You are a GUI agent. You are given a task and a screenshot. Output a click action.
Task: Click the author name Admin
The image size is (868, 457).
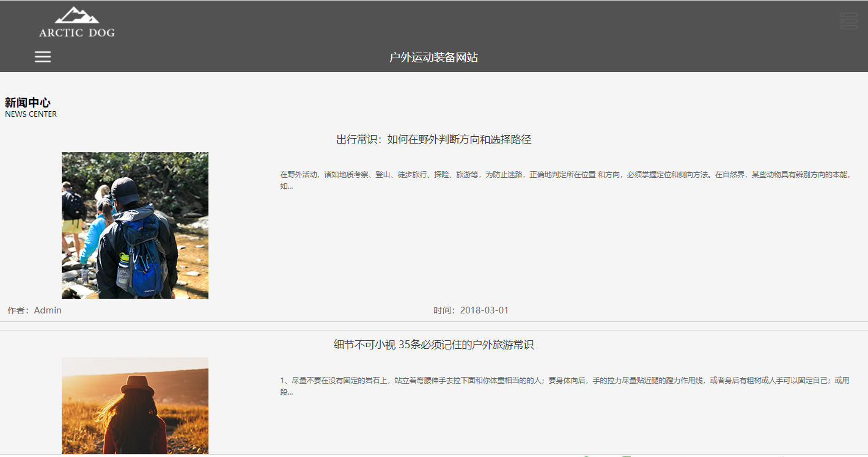coord(48,310)
